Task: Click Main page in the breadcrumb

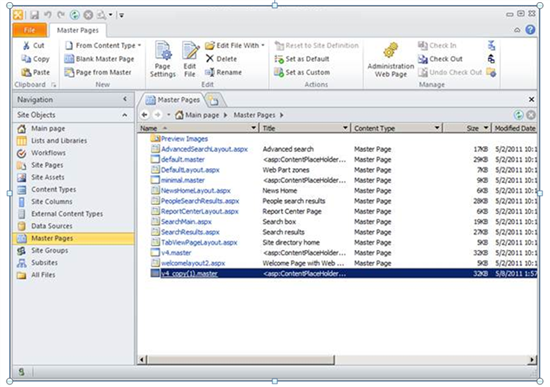Action: tap(202, 115)
